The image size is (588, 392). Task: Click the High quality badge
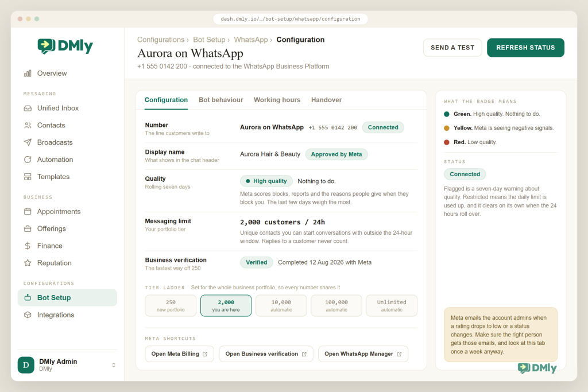[x=266, y=181]
